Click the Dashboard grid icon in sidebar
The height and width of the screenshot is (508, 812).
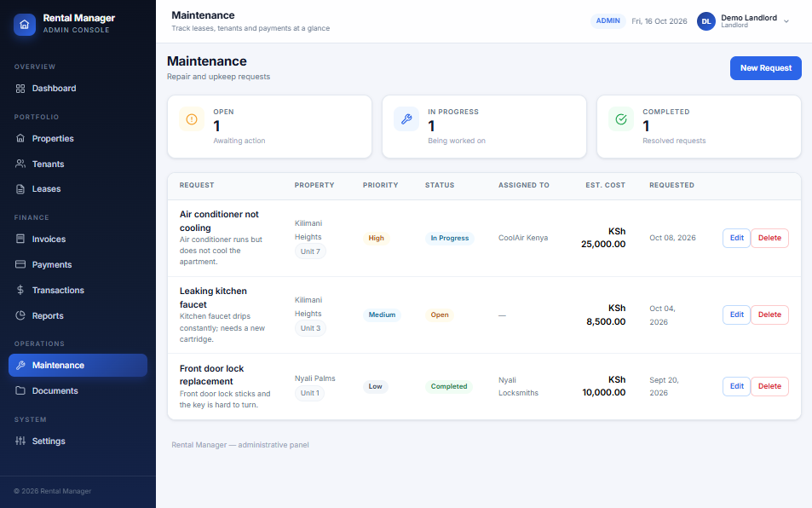(x=20, y=89)
